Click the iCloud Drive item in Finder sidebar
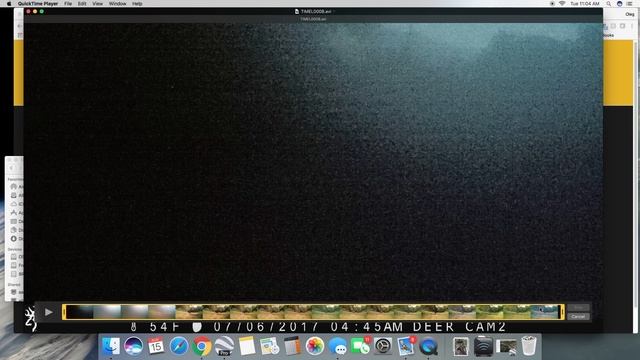The height and width of the screenshot is (360, 640). pyautogui.click(x=17, y=204)
